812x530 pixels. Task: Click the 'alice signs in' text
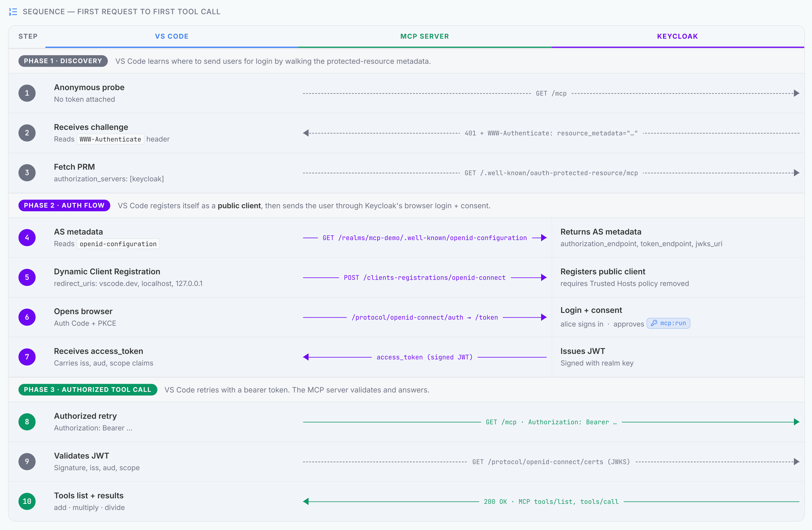(x=581, y=324)
